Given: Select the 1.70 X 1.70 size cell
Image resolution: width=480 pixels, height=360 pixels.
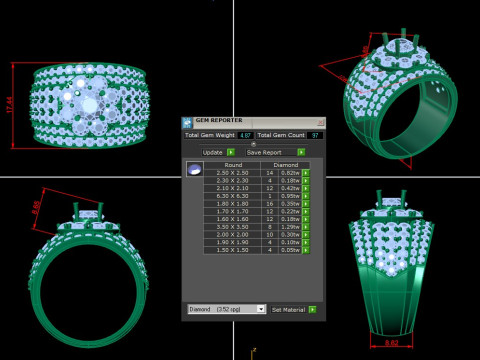Looking at the screenshot, I should point(232,211).
